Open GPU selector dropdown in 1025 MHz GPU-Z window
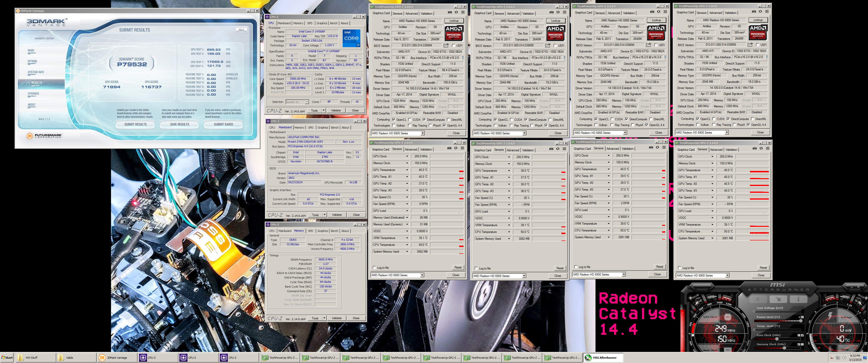The height and width of the screenshot is (363, 868). (423, 133)
